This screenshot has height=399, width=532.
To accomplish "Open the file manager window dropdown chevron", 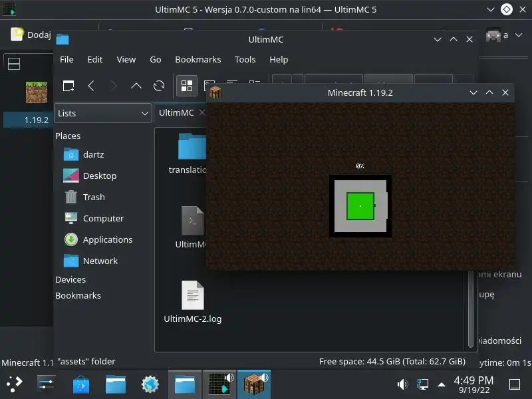I will point(438,39).
